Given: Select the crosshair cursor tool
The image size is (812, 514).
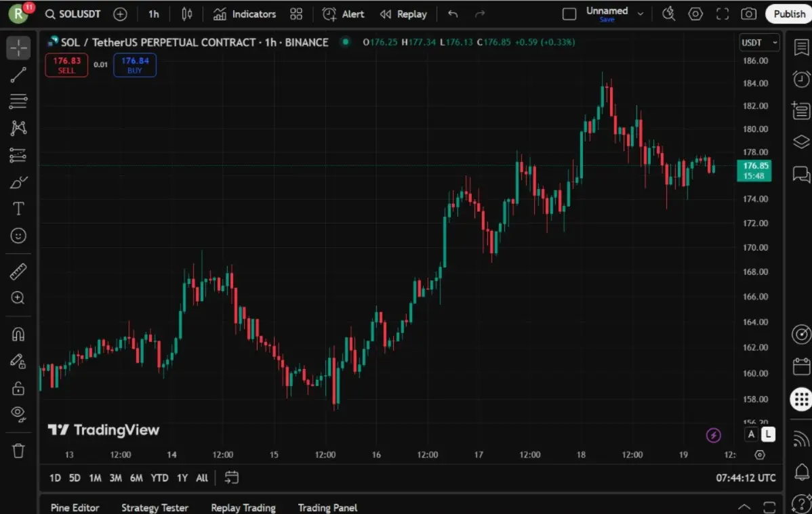Looking at the screenshot, I should click(x=18, y=48).
